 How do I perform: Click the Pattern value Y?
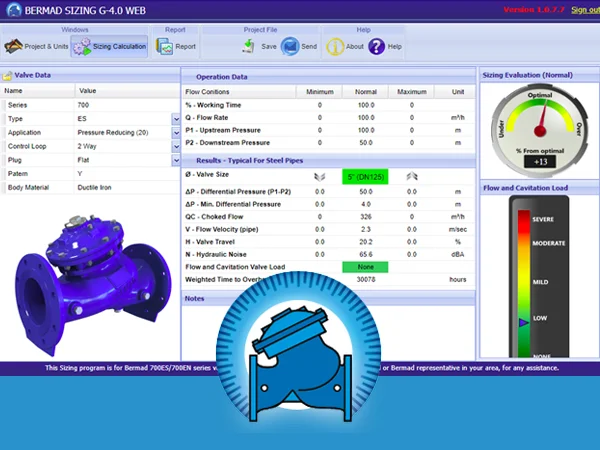coord(80,174)
